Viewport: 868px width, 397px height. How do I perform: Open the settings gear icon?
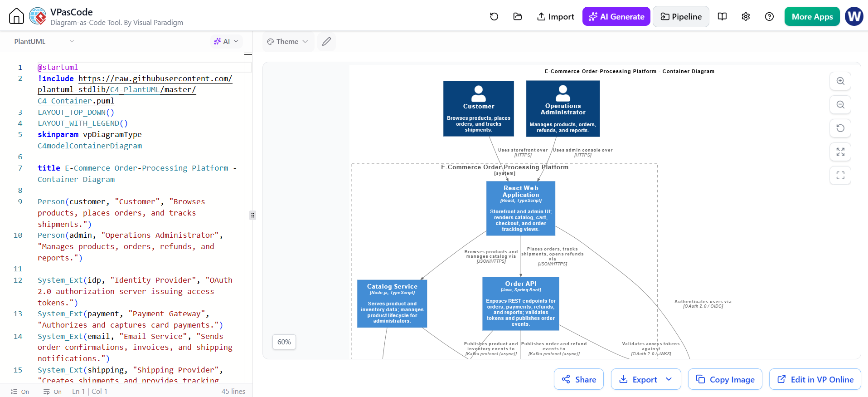pos(746,17)
